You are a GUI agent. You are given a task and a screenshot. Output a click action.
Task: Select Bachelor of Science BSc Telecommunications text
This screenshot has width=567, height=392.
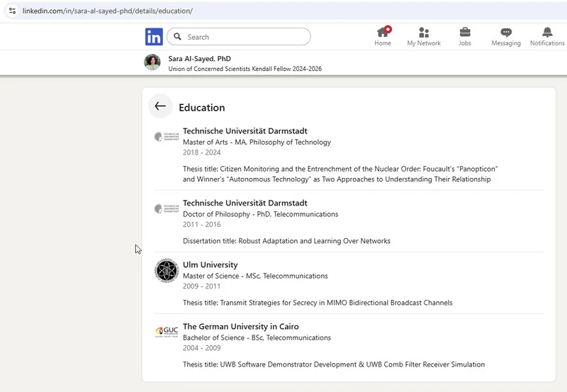[257, 337]
